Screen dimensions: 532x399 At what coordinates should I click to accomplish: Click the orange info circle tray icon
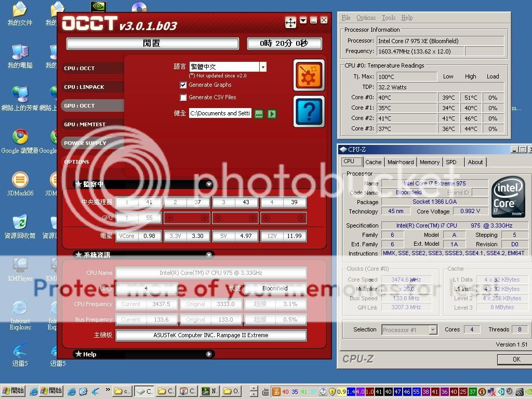pyautogui.click(x=482, y=392)
